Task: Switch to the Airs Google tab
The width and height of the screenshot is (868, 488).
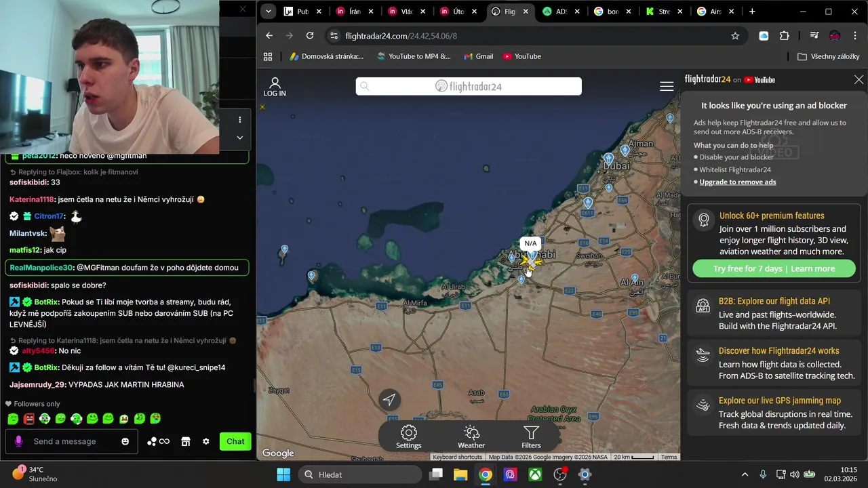Action: 715,12
